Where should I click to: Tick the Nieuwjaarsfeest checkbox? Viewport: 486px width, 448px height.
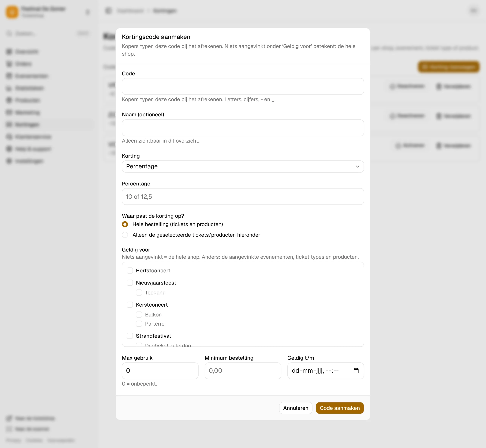pos(130,283)
